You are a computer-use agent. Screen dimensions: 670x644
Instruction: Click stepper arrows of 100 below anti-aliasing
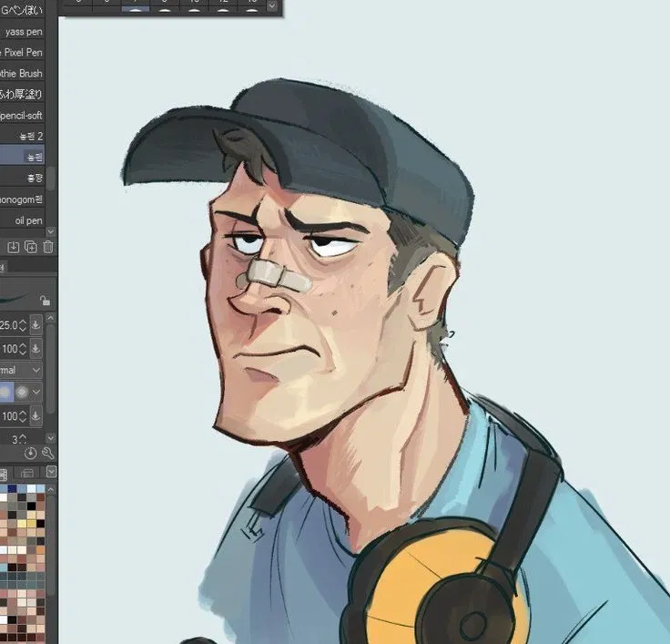click(x=23, y=415)
